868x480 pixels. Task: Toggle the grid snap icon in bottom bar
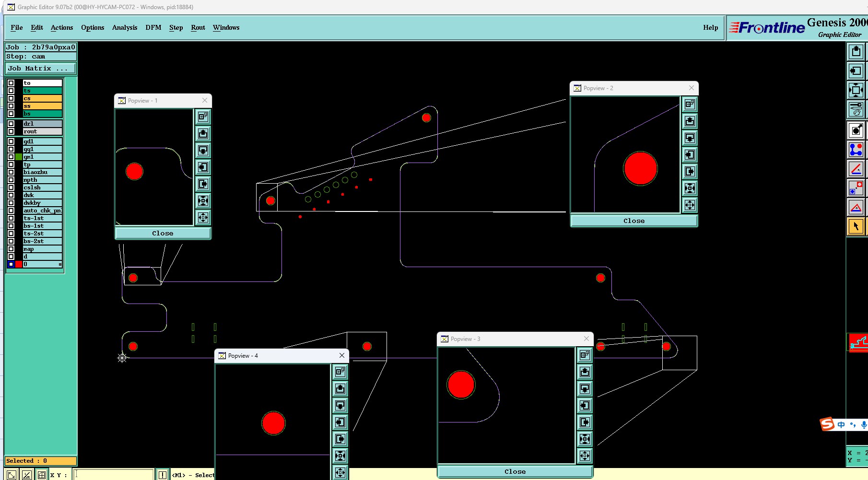coord(42,475)
